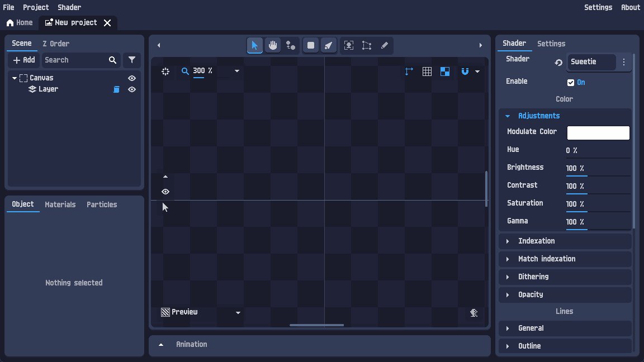Open the snapping options dropdown arrow
The image size is (644, 362).
point(477,72)
